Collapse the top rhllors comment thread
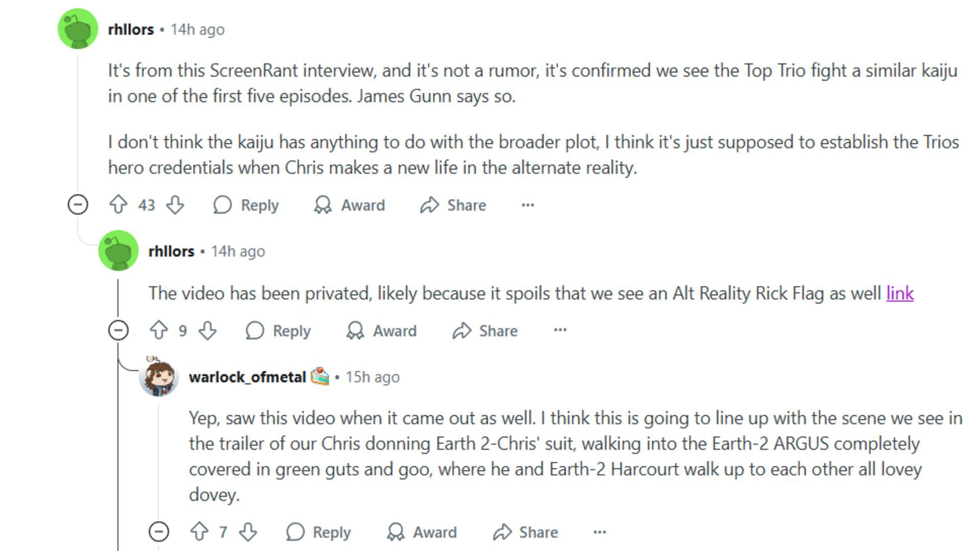Screen dimensions: 980x551 [x=78, y=205]
